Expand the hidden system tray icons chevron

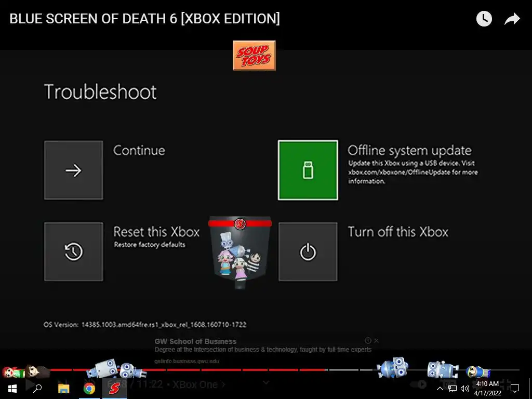point(440,389)
